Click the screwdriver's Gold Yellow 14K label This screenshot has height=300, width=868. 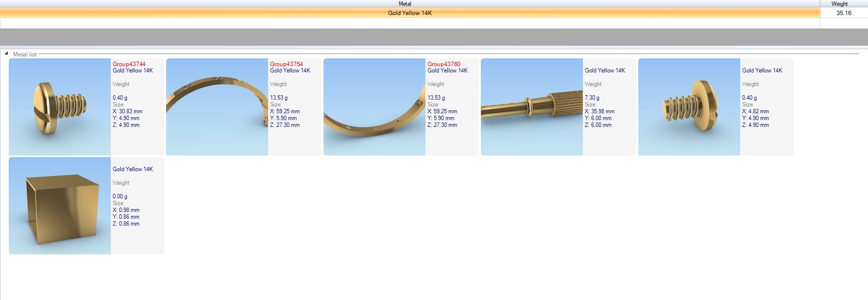605,71
